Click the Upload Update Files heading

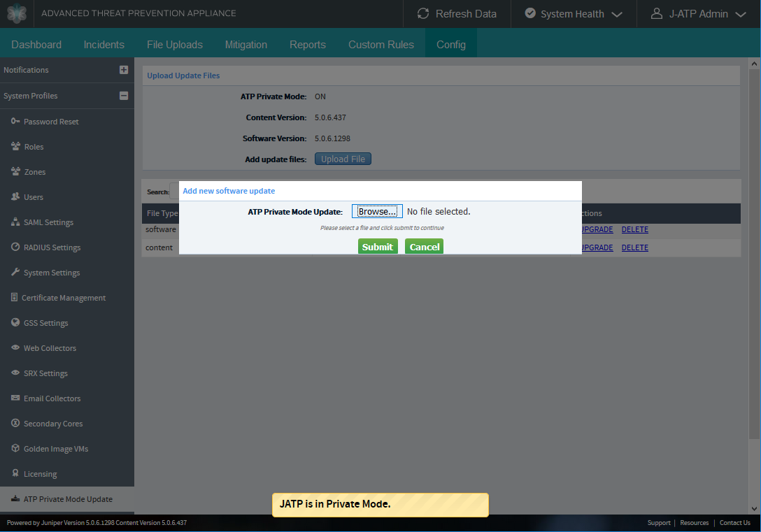coord(183,76)
